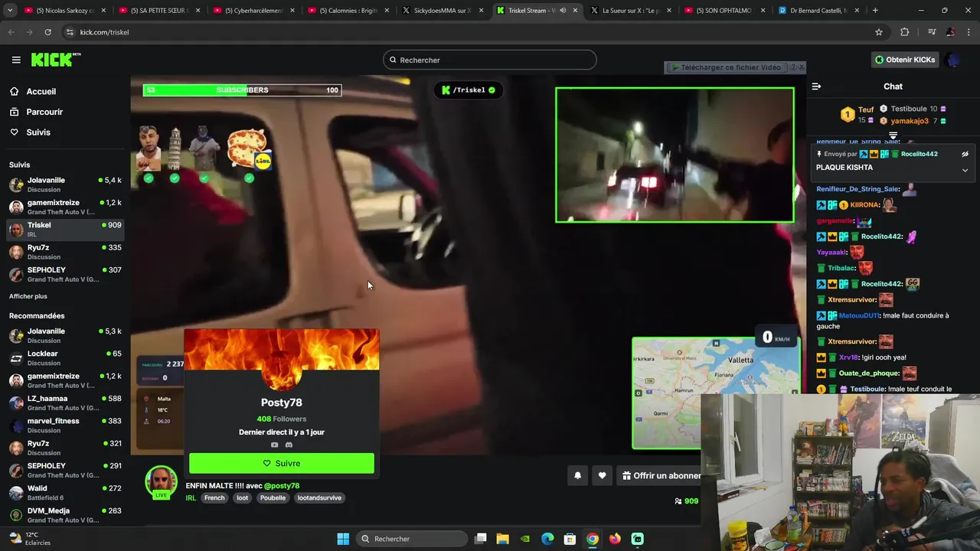Click Télécharger ce fichier Vidéo button
The image size is (980, 551).
pos(726,67)
